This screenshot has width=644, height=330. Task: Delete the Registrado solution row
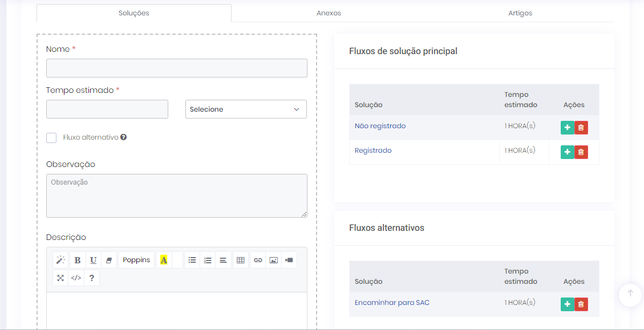581,152
